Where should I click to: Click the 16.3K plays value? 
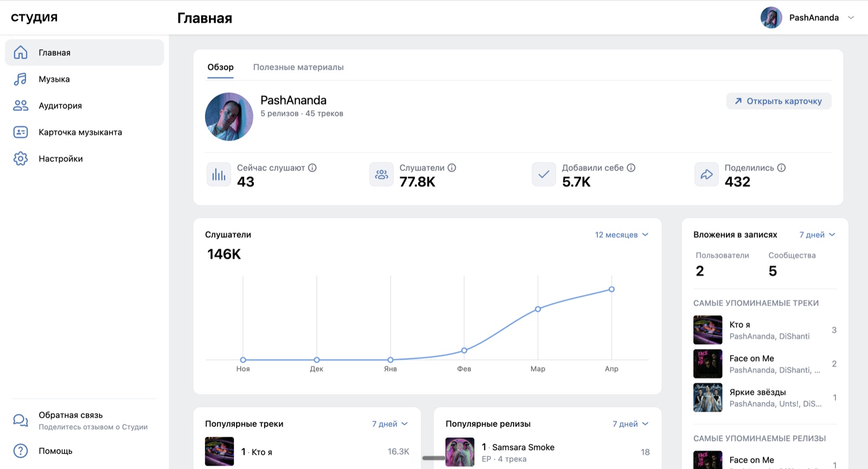[398, 452]
